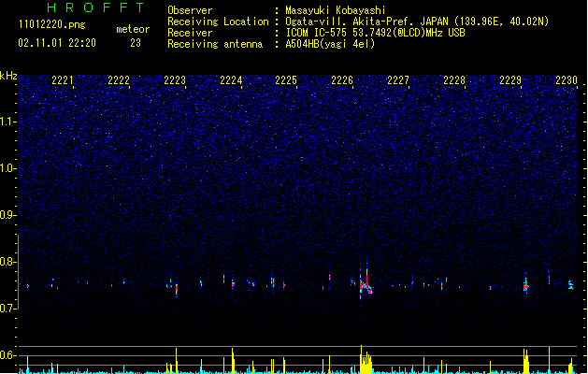The image size is (588, 374).
Task: Click observer name Masayuki Kobayashi
Action: coord(336,10)
